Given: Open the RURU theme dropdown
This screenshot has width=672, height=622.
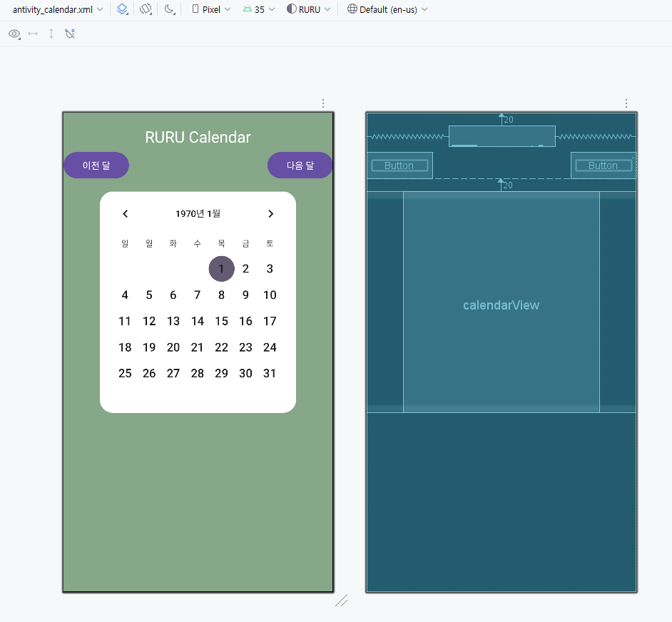Looking at the screenshot, I should pyautogui.click(x=309, y=9).
